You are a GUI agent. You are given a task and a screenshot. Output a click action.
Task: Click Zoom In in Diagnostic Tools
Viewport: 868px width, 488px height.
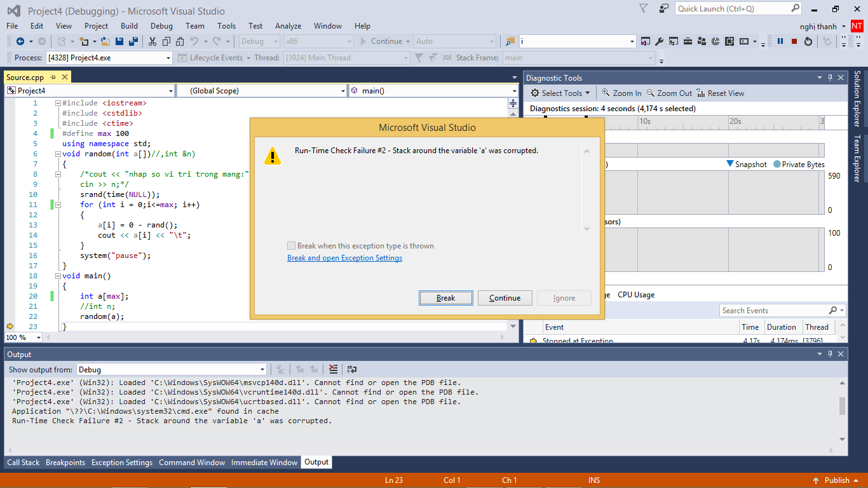click(621, 93)
